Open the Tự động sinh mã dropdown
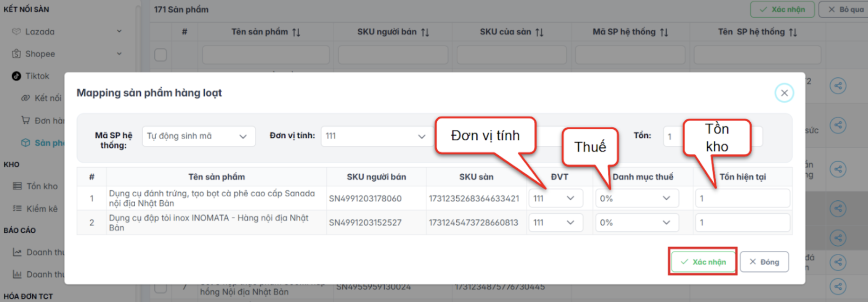Viewport: 868px width, 302px height. [199, 136]
